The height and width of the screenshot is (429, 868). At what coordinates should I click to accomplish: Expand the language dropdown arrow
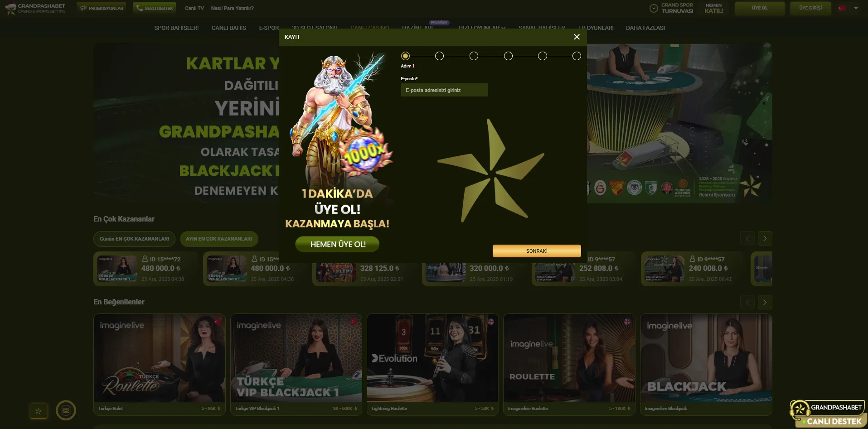click(x=856, y=8)
